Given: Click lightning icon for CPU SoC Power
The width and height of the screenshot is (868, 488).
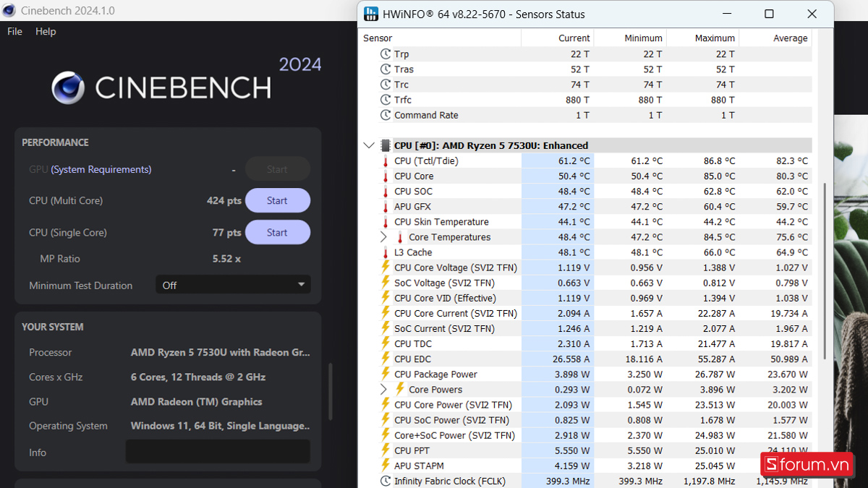Looking at the screenshot, I should click(386, 419).
